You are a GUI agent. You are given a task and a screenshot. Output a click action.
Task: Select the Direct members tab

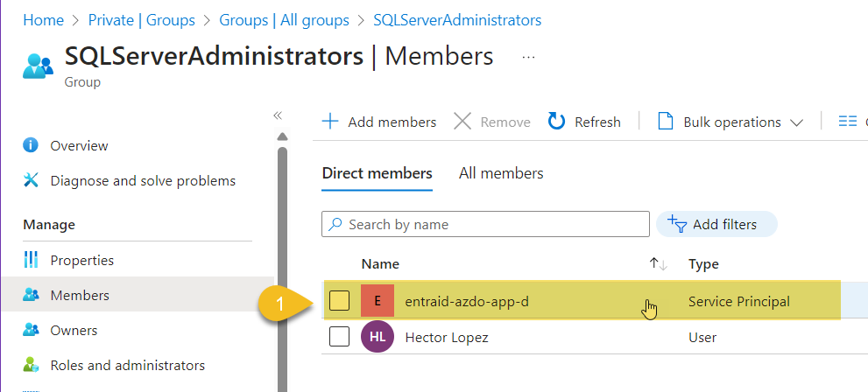377,173
